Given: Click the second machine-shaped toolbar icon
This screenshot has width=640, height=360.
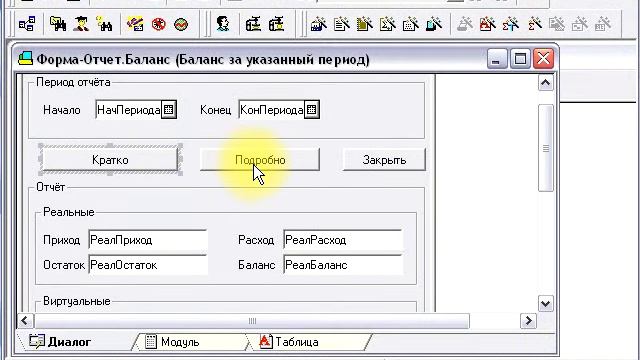Looking at the screenshot, I should coord(276,24).
